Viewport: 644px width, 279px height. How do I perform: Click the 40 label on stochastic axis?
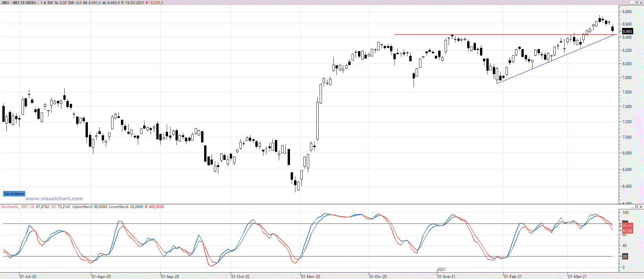[624, 245]
